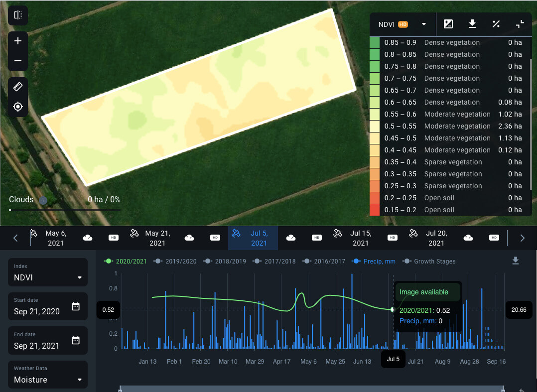Click the 0.45 – 0.5 Moderate vegetation row
Screen dimensions: 537x392
coord(450,138)
